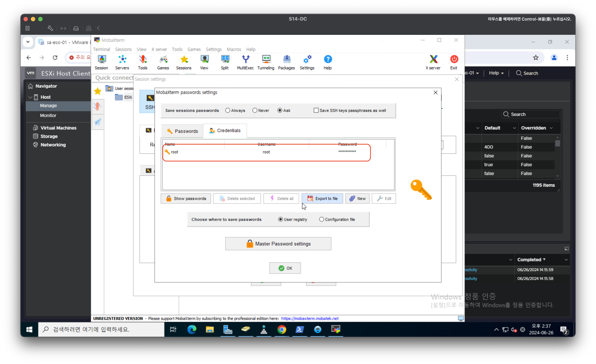The width and height of the screenshot is (596, 364).
Task: Open the Help dropdown in ESXi header
Action: (x=496, y=73)
